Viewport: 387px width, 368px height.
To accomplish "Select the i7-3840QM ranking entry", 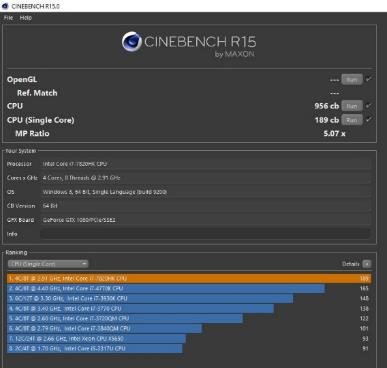I will point(104,329).
